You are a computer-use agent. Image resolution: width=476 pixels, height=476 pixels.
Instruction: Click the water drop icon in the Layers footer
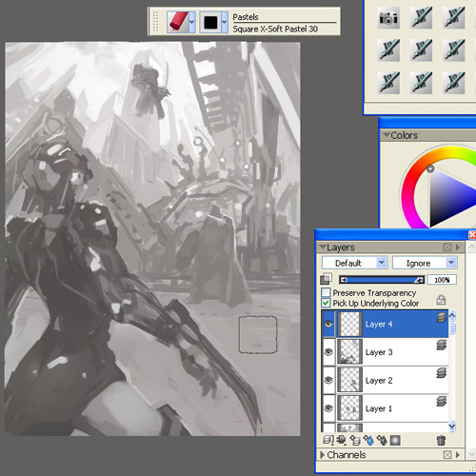368,441
